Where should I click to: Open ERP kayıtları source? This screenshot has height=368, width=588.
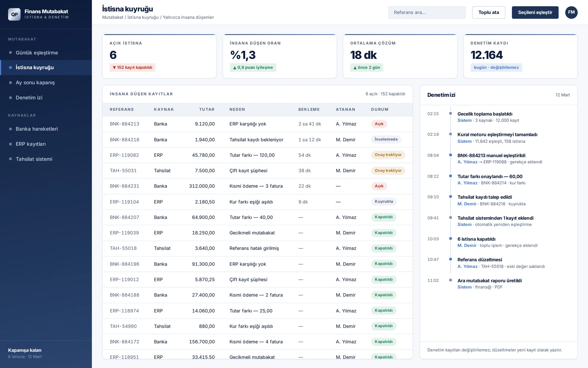[46, 144]
